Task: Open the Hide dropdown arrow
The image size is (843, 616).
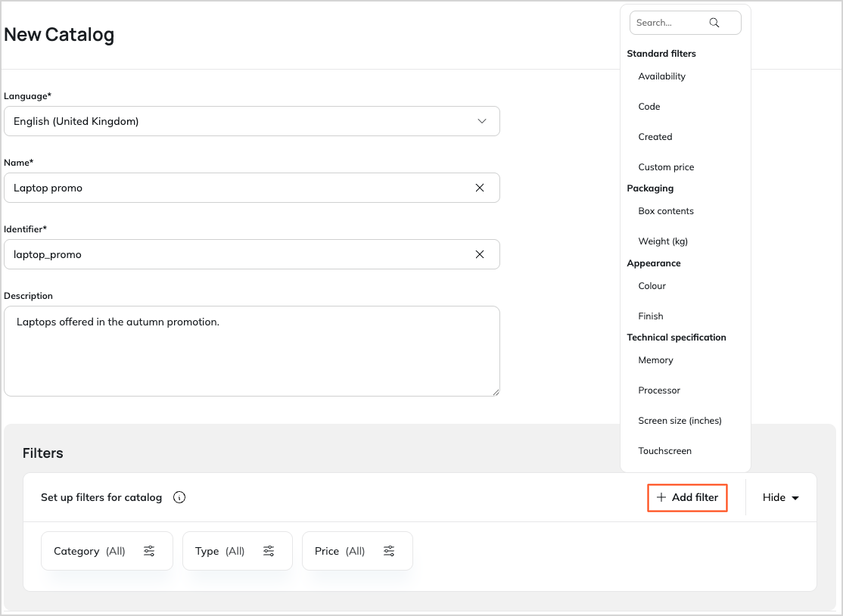Action: tap(795, 498)
